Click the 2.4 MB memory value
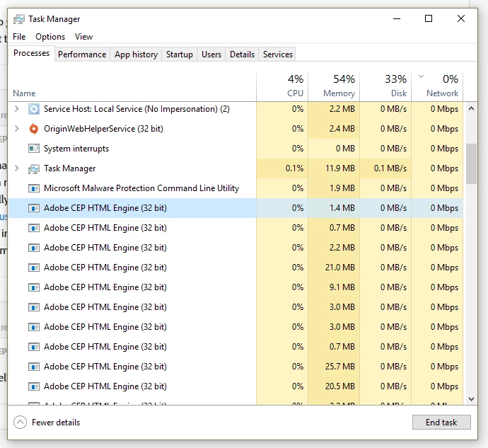This screenshot has height=448, width=488. point(342,129)
